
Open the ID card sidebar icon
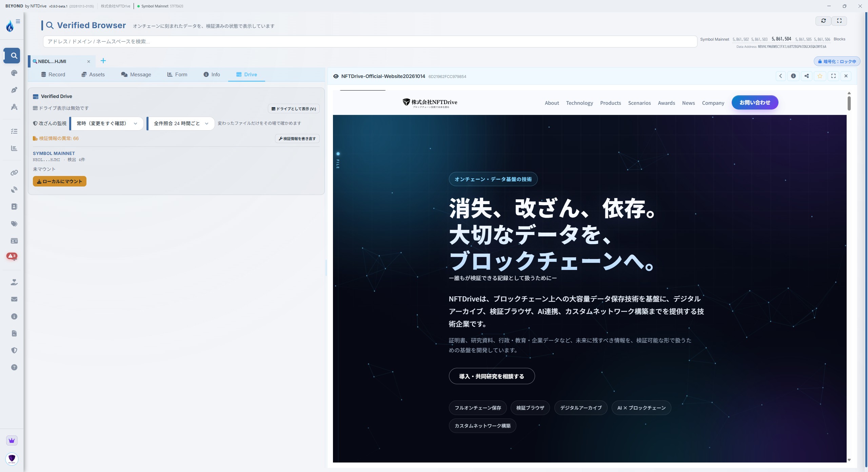tap(14, 241)
